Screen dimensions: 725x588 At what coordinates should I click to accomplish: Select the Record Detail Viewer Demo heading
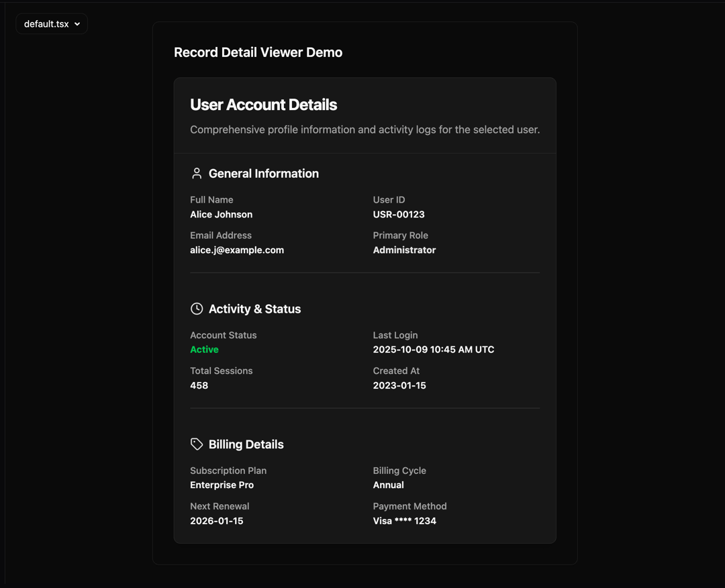click(x=258, y=52)
